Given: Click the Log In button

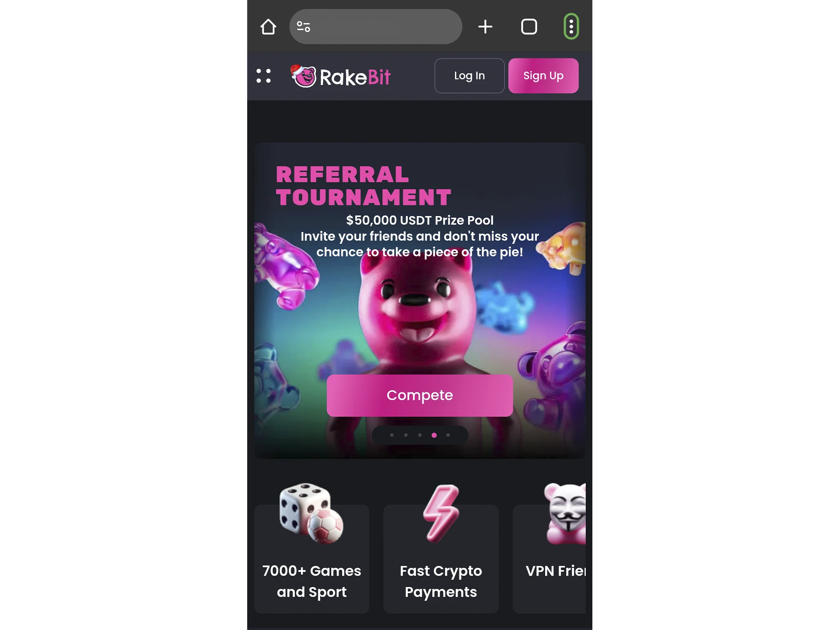Looking at the screenshot, I should click(x=469, y=75).
